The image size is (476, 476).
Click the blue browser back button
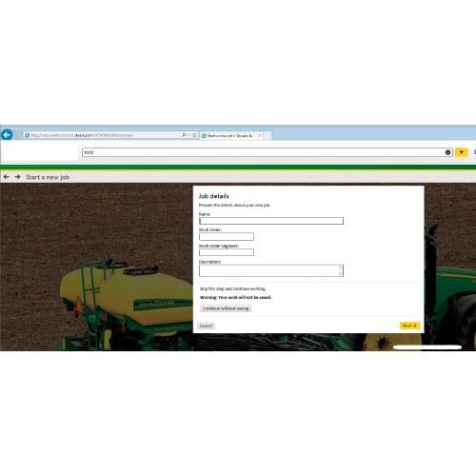click(7, 134)
